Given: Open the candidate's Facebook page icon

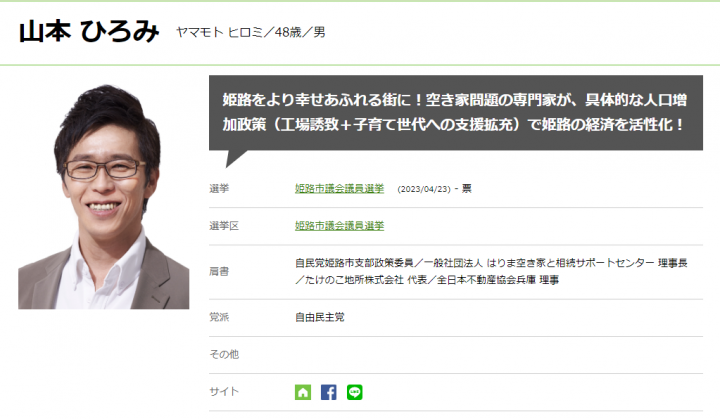Looking at the screenshot, I should point(329,392).
